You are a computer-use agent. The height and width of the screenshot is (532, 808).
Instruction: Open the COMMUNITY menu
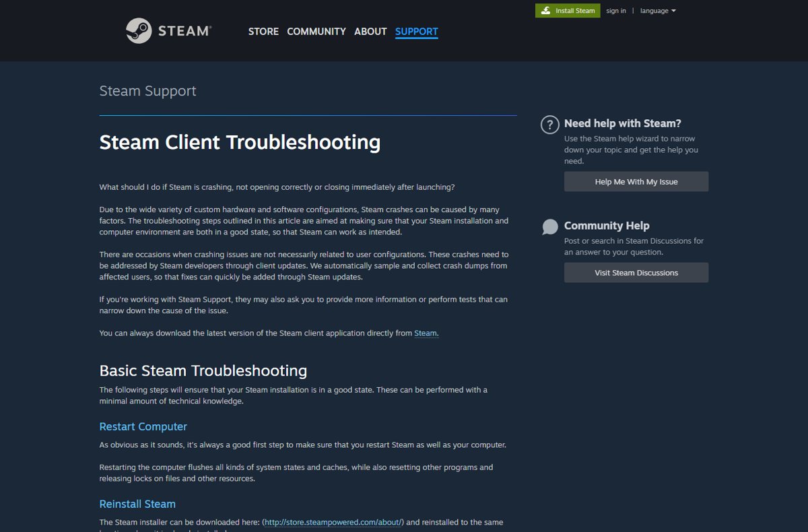pyautogui.click(x=316, y=32)
